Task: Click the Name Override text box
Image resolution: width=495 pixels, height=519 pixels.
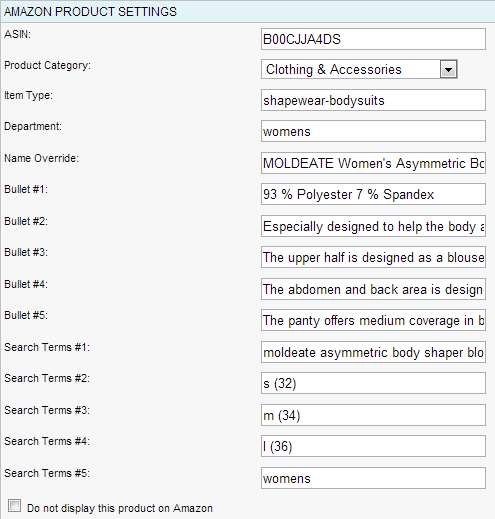Action: click(x=373, y=163)
